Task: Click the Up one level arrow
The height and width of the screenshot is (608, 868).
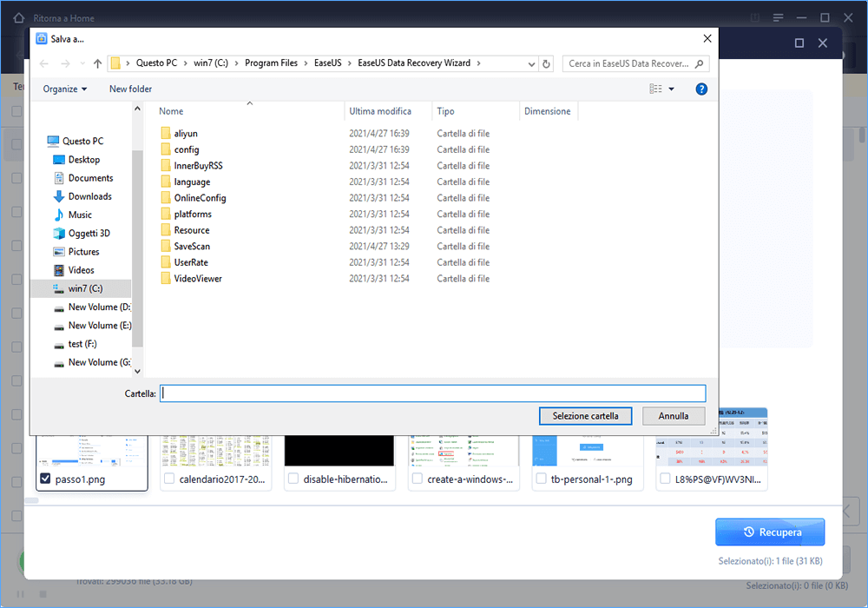Action: [97, 64]
